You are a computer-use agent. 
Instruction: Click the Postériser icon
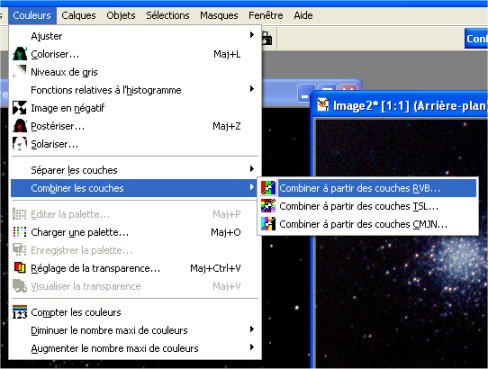(19, 126)
